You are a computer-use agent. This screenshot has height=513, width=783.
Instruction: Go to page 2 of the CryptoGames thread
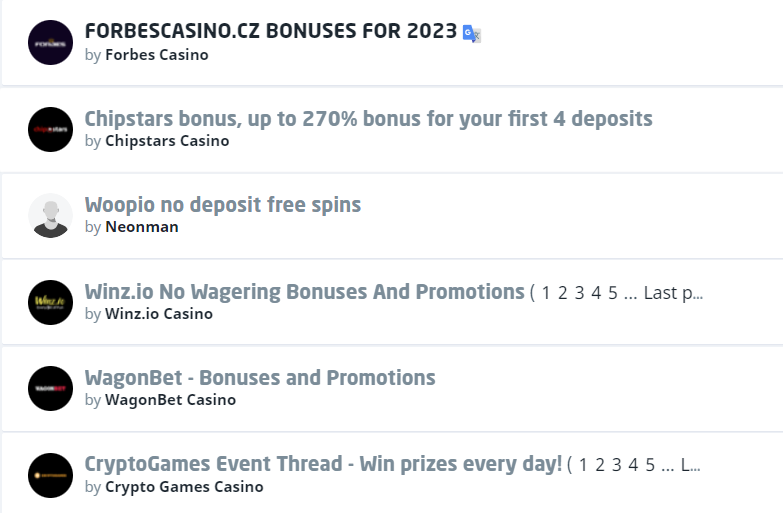point(600,465)
